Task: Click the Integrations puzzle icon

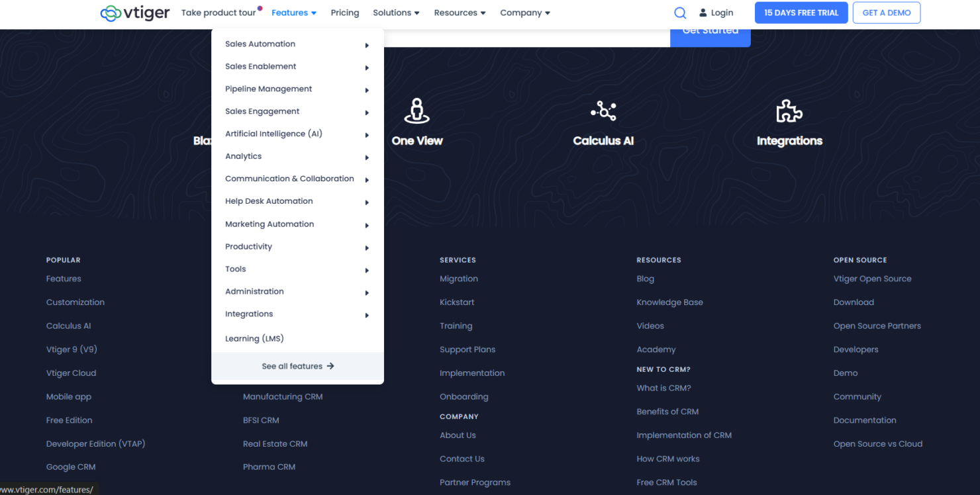Action: coord(789,111)
